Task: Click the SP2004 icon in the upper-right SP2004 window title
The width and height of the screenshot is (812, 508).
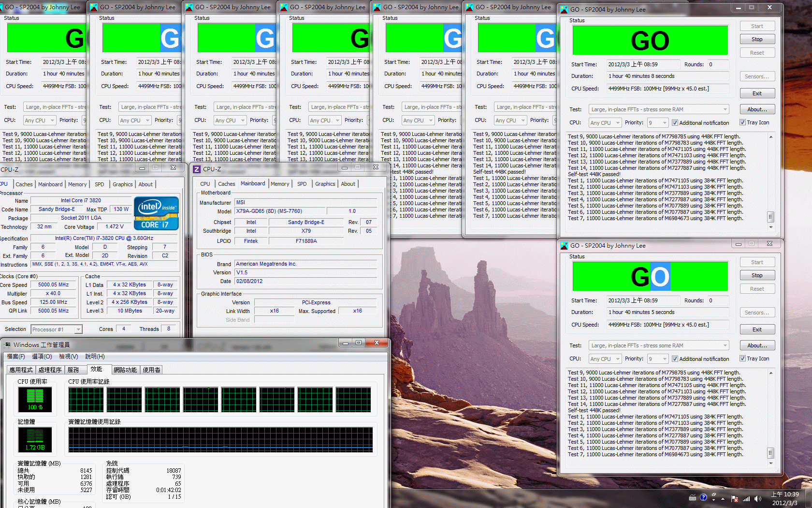Action: [564, 9]
